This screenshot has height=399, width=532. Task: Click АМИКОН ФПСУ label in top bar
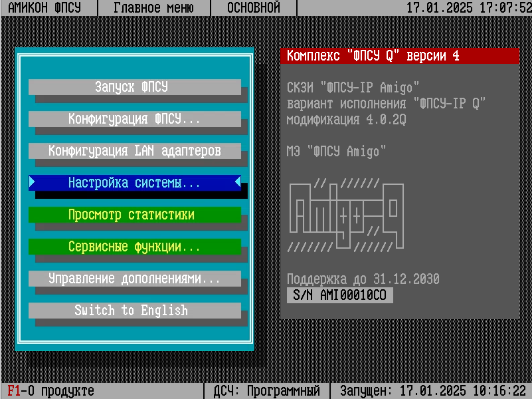tap(48, 8)
